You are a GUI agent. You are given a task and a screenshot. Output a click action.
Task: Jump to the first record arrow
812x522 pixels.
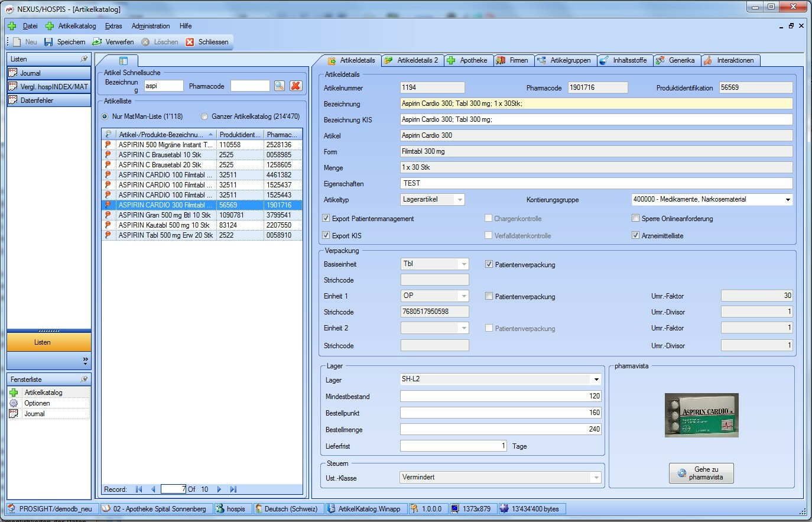point(139,489)
